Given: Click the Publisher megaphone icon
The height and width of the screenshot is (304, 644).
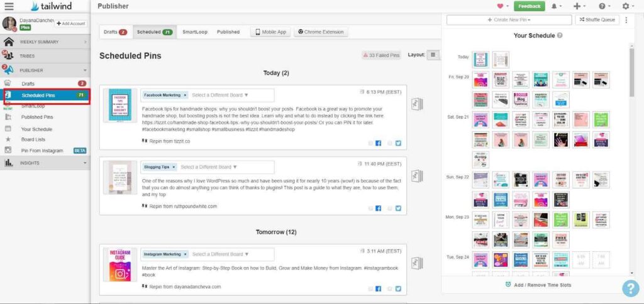Looking at the screenshot, I should pyautogui.click(x=8, y=70).
